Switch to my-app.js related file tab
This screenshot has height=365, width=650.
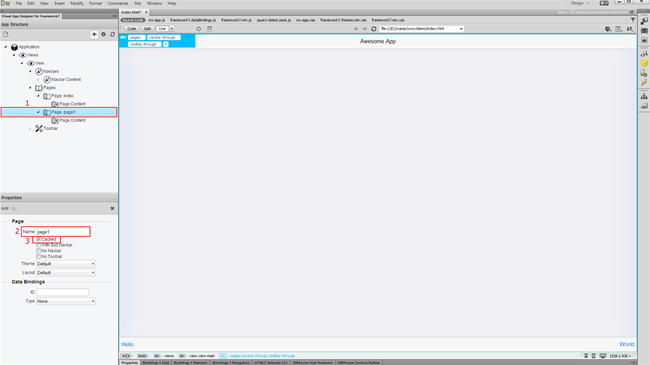[156, 20]
